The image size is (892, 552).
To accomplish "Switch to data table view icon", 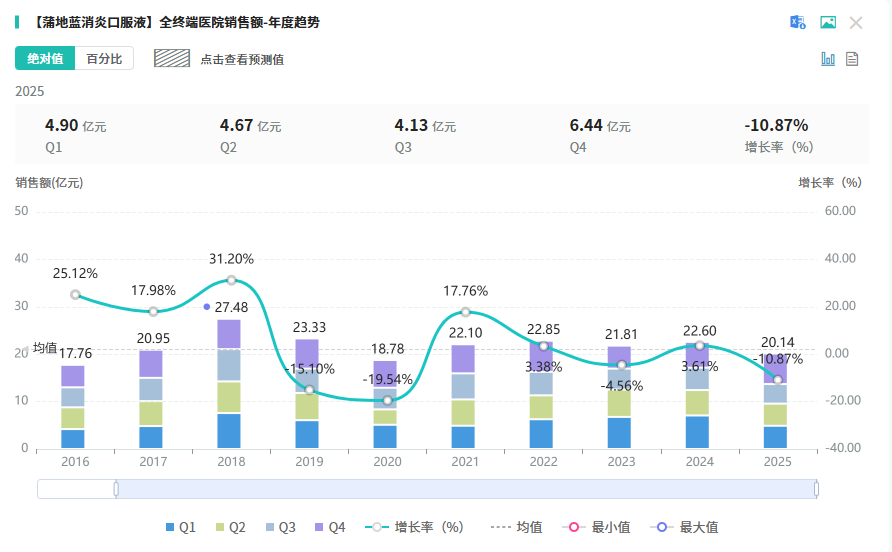I will point(852,59).
